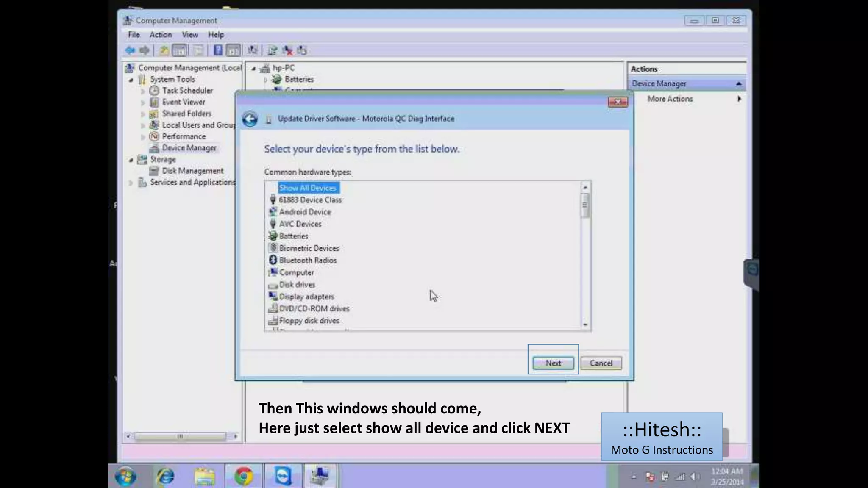
Task: Click the Scan for hardware changes icon
Action: 253,50
